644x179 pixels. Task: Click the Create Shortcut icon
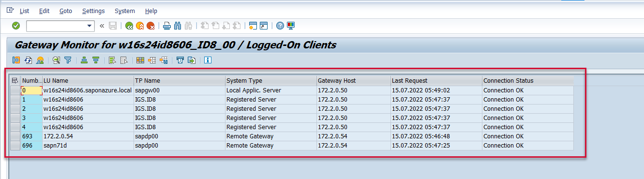264,26
